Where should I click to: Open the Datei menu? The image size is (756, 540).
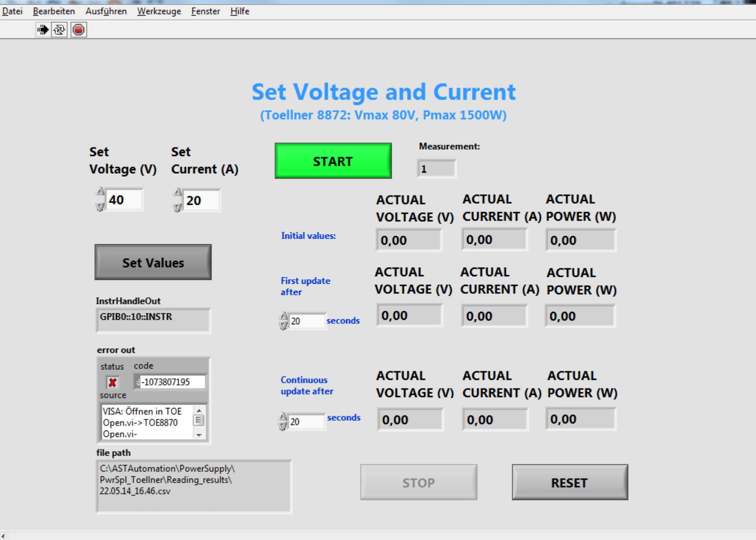(x=12, y=11)
